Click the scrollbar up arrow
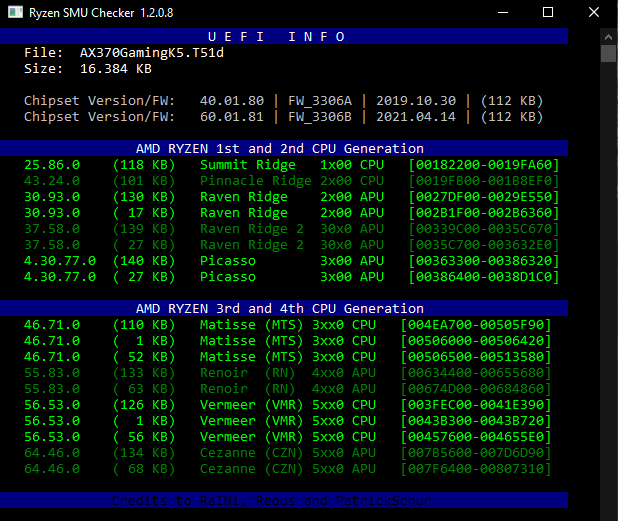This screenshot has width=618, height=521. (x=609, y=37)
